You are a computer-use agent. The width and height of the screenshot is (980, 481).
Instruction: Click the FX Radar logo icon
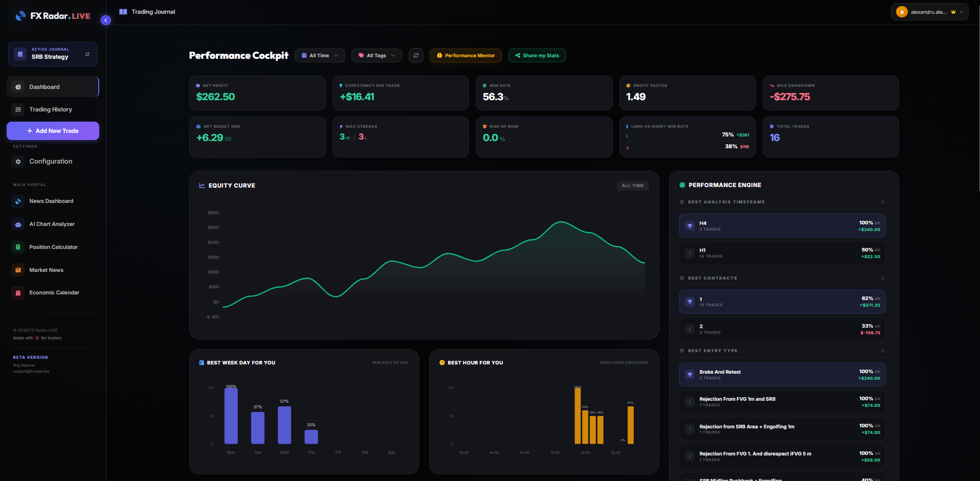click(x=20, y=16)
